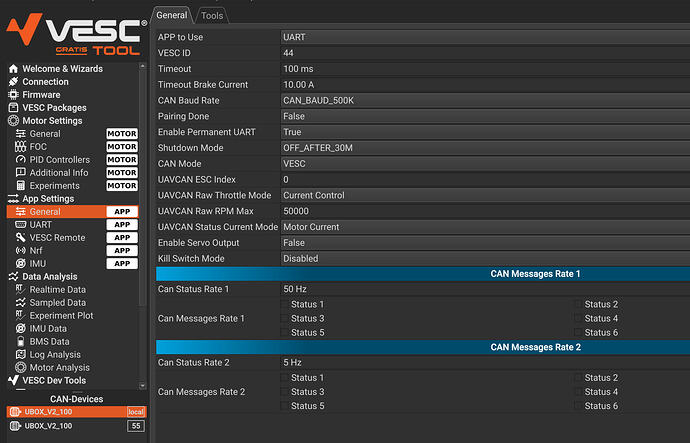Enable Status 3 under Rate 2
The image size is (690, 443).
(x=285, y=392)
